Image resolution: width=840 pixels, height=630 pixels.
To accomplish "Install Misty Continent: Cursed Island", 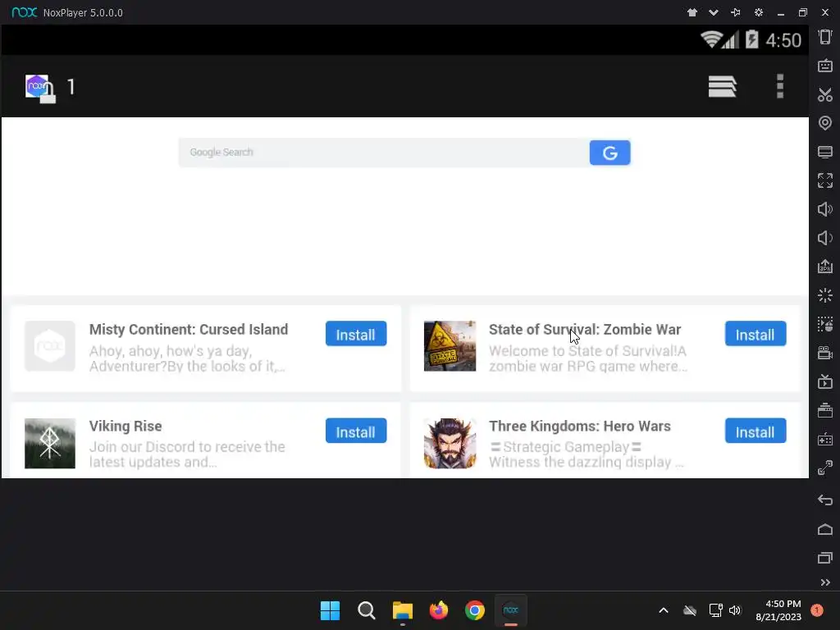I will [356, 334].
